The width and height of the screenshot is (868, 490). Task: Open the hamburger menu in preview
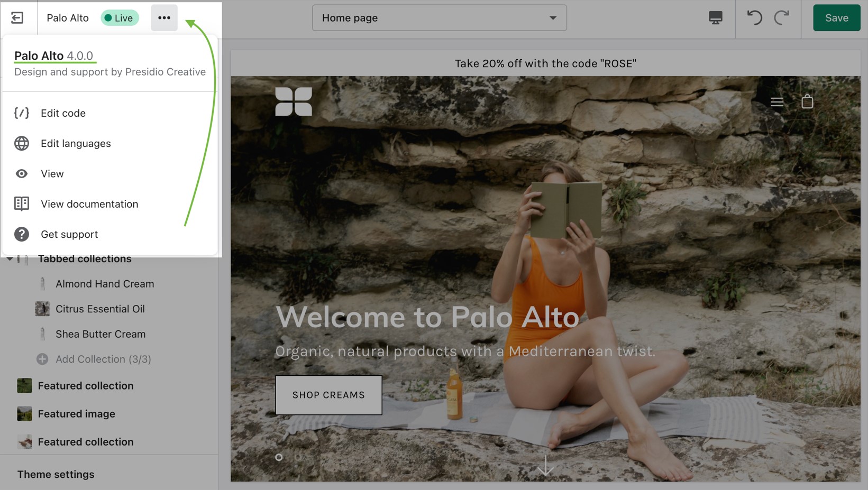[x=776, y=102]
